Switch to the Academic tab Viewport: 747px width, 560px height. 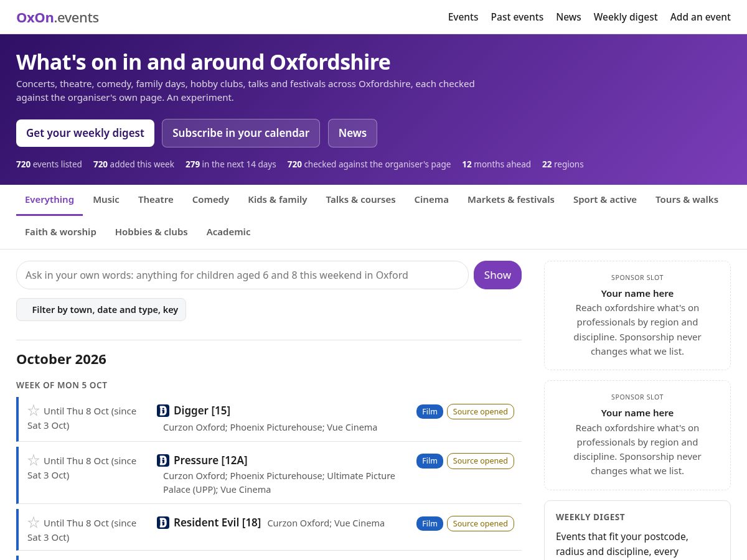point(228,232)
